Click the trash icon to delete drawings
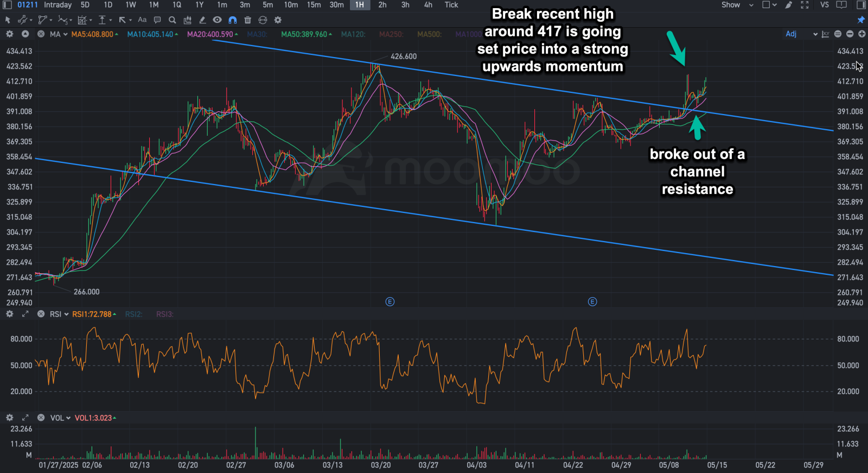The width and height of the screenshot is (868, 473). click(247, 20)
